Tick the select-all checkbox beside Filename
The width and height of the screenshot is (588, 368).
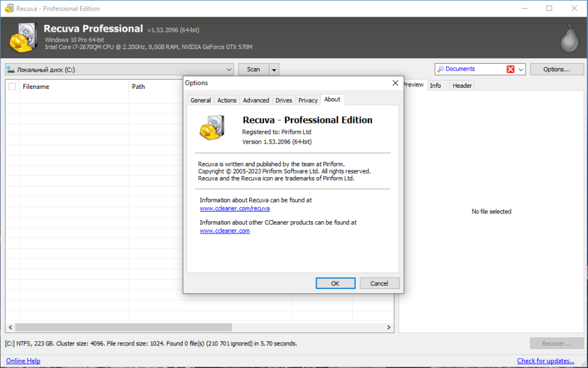click(x=12, y=86)
